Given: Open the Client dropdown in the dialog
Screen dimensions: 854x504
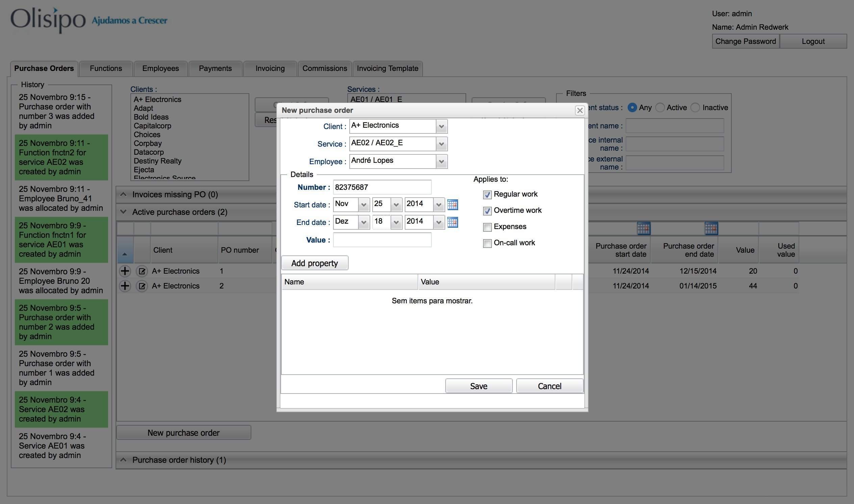Looking at the screenshot, I should click(x=441, y=126).
